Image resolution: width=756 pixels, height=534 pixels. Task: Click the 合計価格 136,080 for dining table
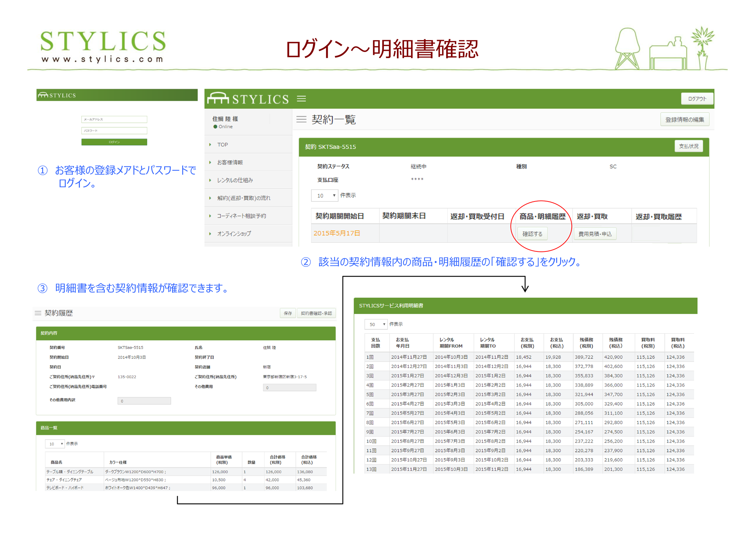(305, 472)
